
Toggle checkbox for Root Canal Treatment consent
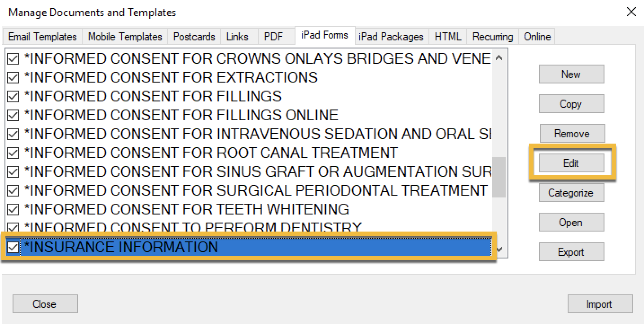pos(13,153)
